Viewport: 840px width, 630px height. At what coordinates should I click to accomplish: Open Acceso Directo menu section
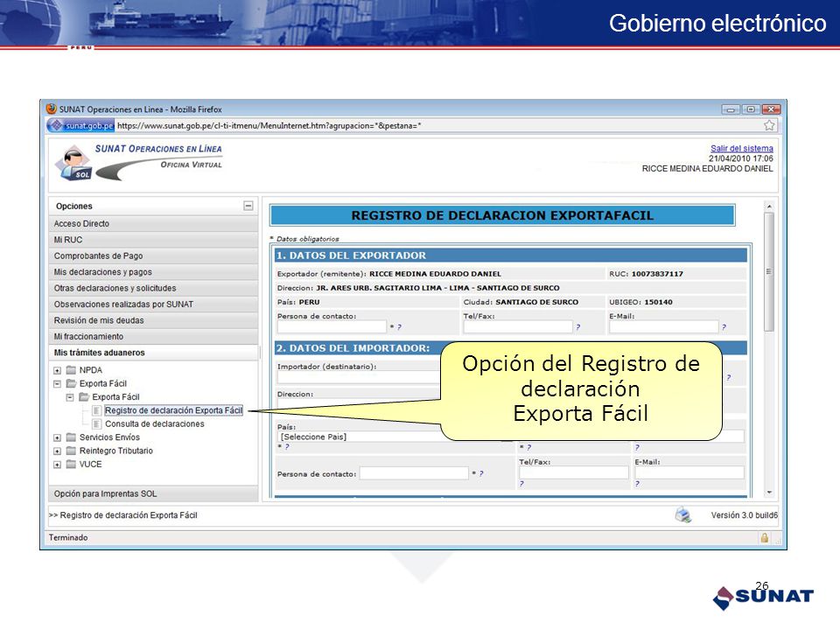pos(153,223)
